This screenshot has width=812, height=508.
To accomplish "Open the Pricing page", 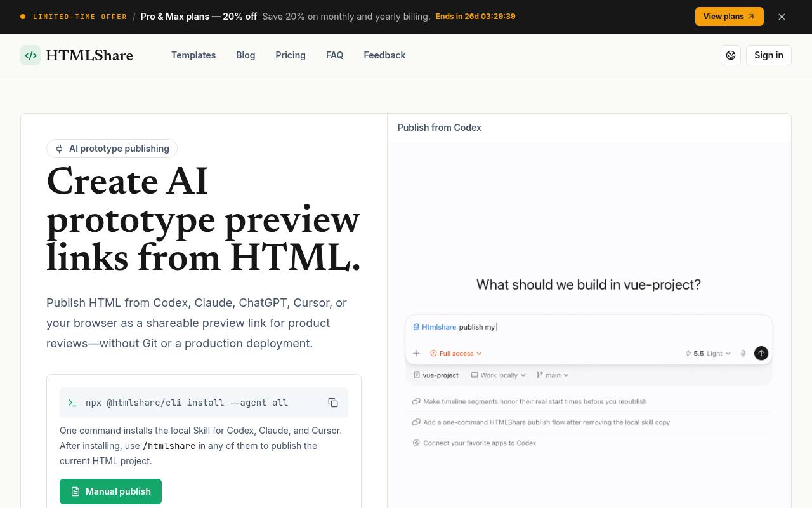I will pyautogui.click(x=291, y=55).
